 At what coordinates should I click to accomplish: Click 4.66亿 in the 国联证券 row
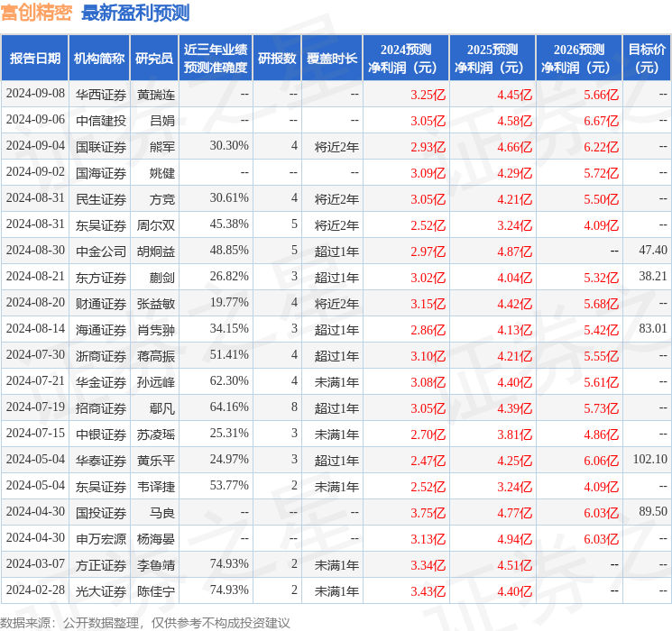(x=514, y=147)
